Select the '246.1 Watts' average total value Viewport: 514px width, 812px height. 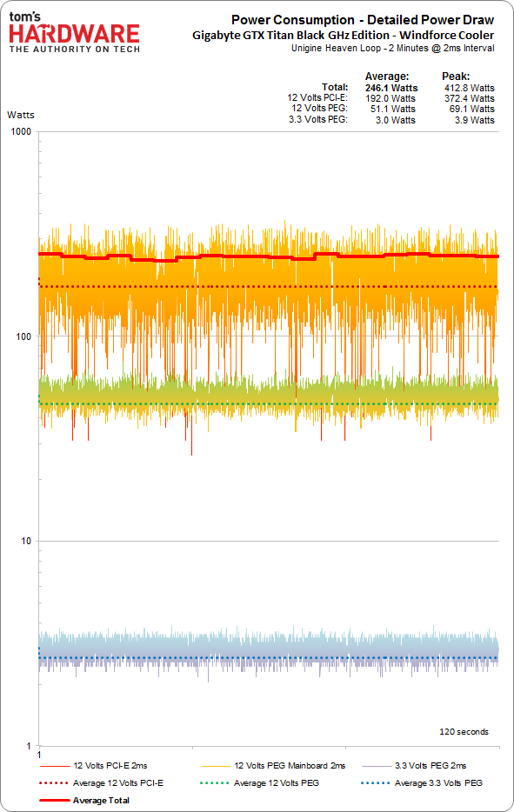[391, 88]
